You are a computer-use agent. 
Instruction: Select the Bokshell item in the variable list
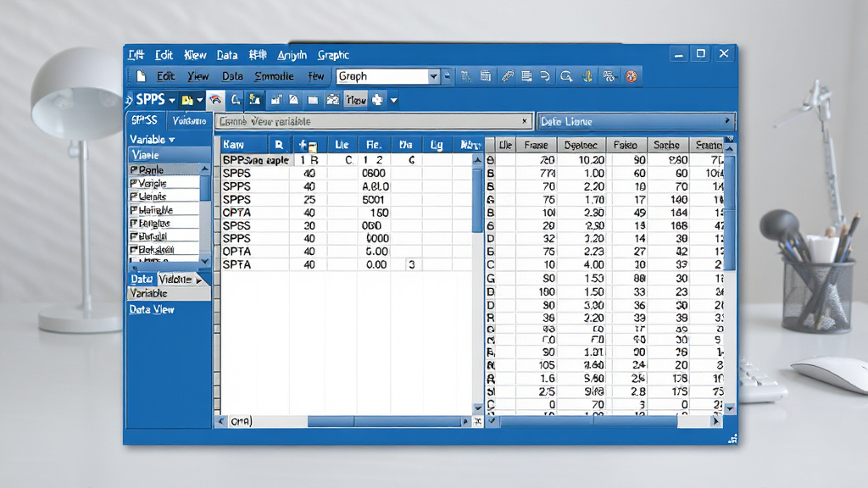[164, 250]
